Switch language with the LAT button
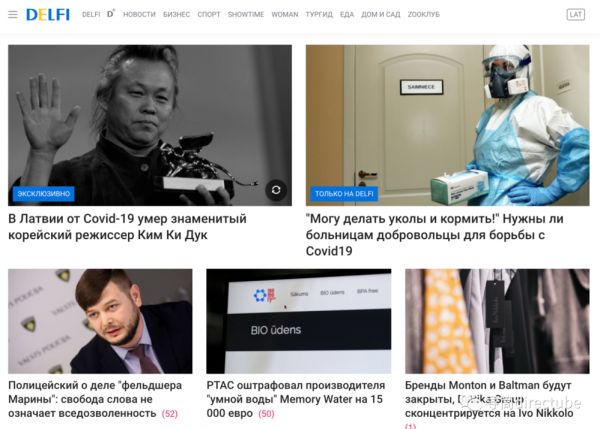Image resolution: width=600 pixels, height=429 pixels. pos(576,15)
